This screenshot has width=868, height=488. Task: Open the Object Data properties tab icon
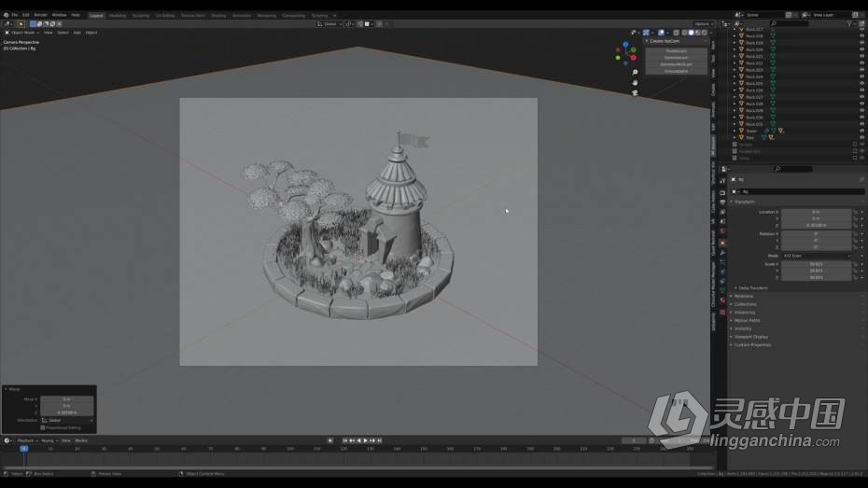pyautogui.click(x=722, y=290)
